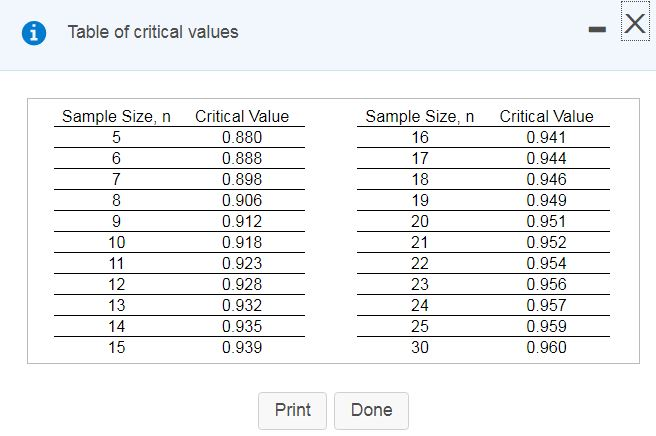Select critical value 0.918
656x436 pixels.
(x=242, y=242)
